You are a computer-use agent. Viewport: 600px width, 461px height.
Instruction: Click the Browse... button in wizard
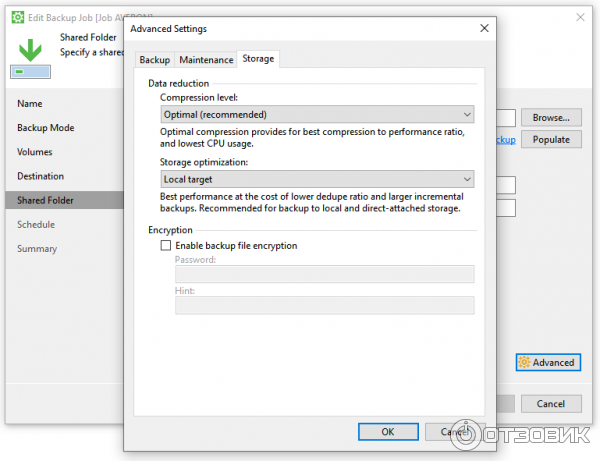551,117
